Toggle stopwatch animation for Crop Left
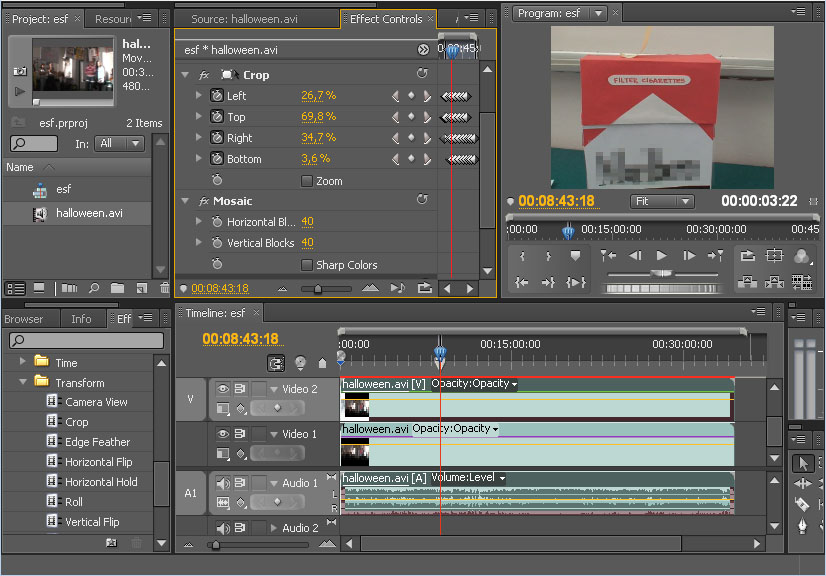This screenshot has height=576, width=826. (217, 95)
